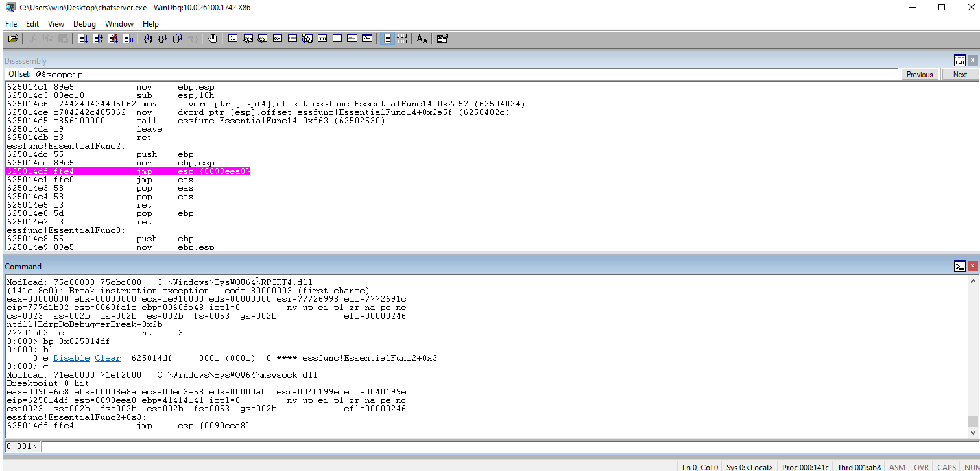Click the Clear breakpoint link
Viewport: 980px width, 471px height.
click(x=108, y=358)
